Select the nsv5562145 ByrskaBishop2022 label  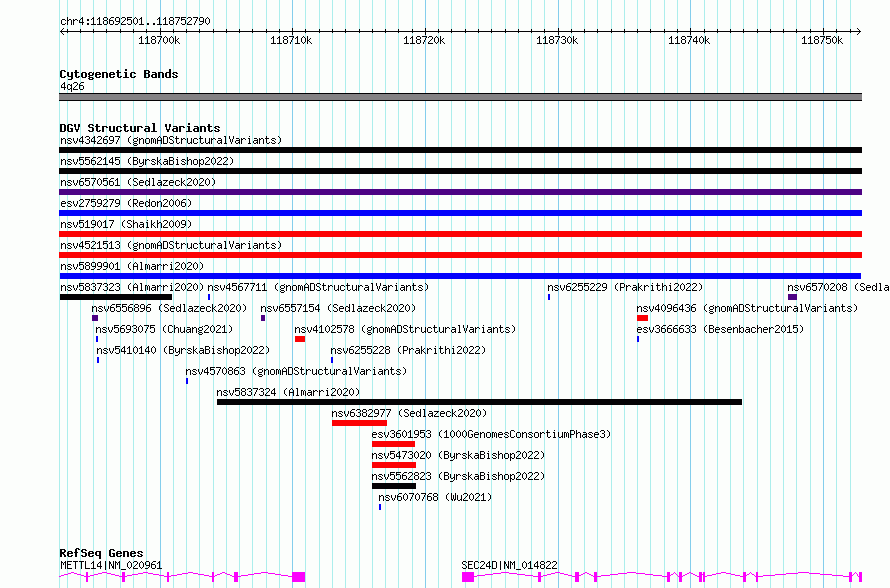(147, 161)
